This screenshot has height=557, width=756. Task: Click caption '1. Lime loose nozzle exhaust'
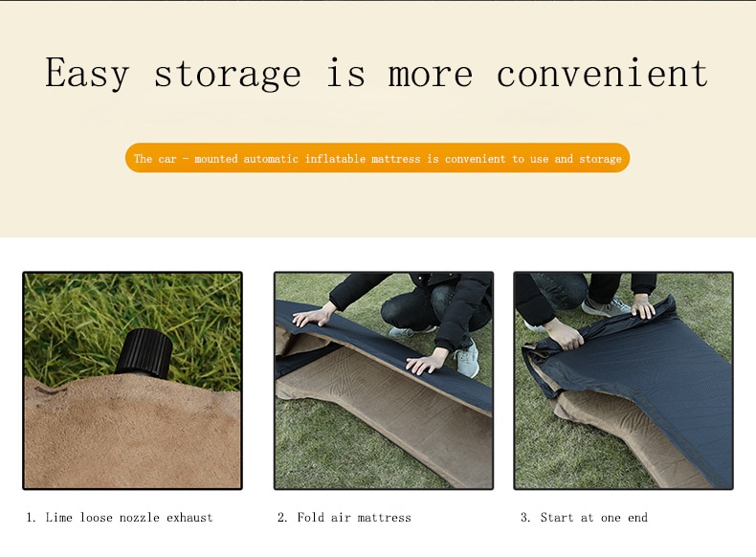coord(120,518)
